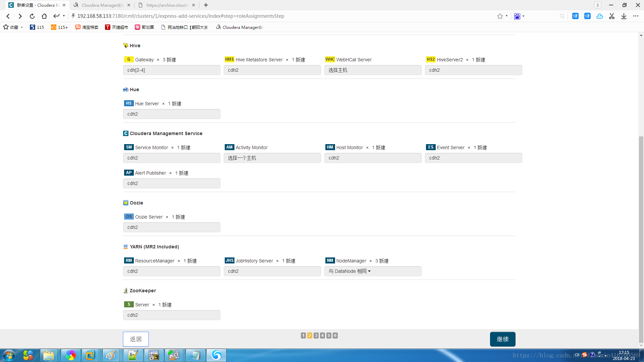Click the ES Event Server badge
Viewport: 644px width, 362px height.
click(x=431, y=147)
